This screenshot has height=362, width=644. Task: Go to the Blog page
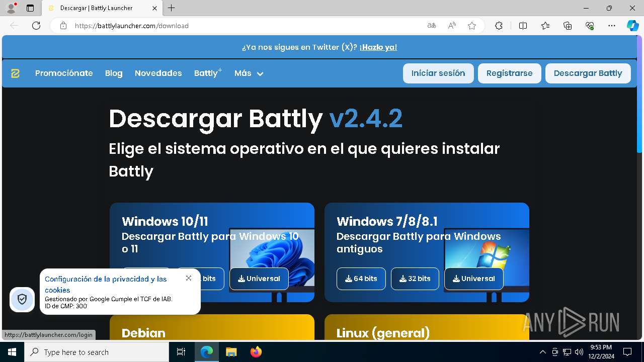[114, 73]
